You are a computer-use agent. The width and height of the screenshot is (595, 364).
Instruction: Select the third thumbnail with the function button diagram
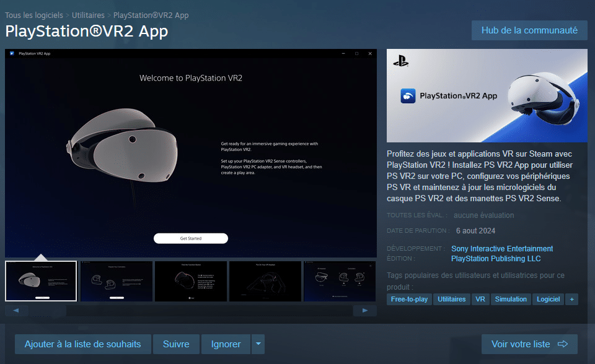tap(191, 281)
